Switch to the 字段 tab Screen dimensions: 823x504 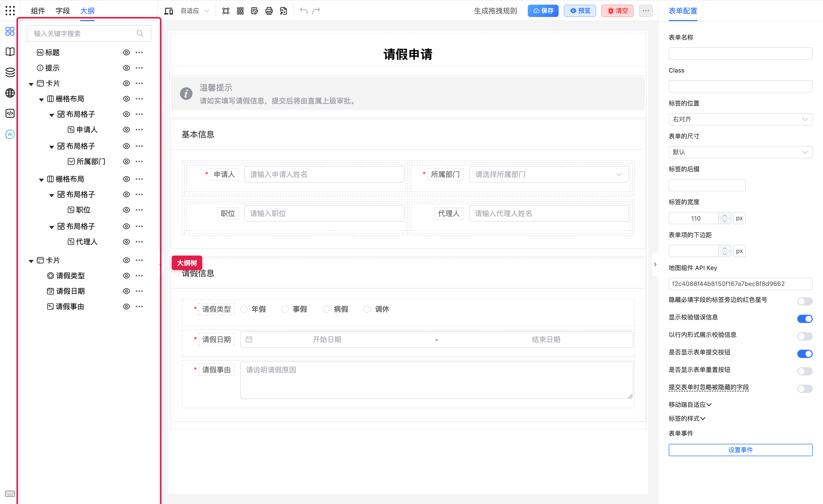(62, 11)
